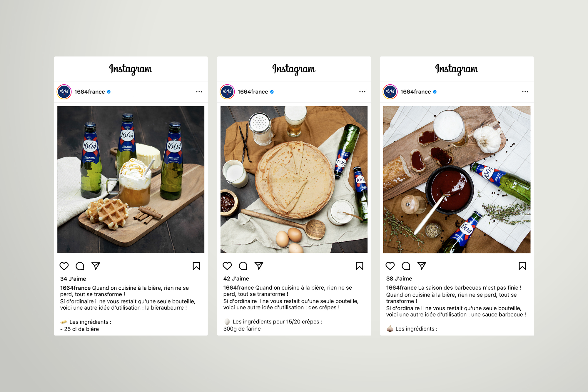Click the 1664 avatar on barbecue post

click(390, 92)
